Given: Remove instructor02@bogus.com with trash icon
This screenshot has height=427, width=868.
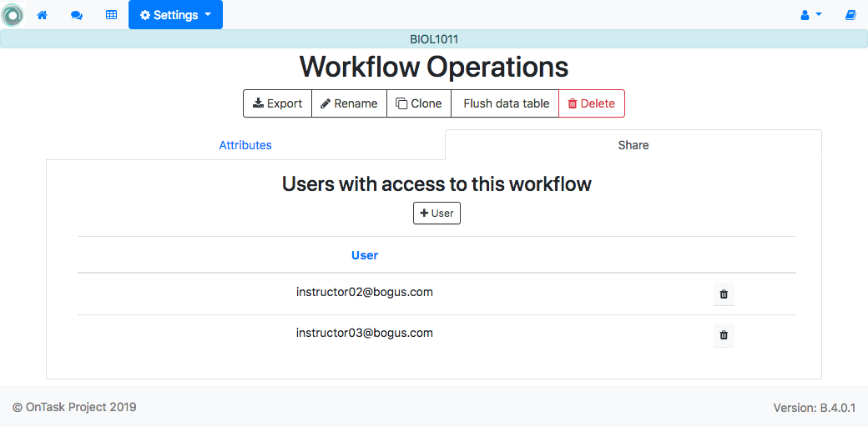Looking at the screenshot, I should pyautogui.click(x=724, y=294).
